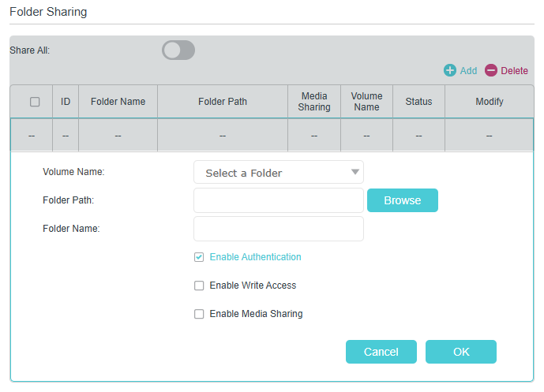
Task: Click the Folder Name column header
Action: tap(118, 102)
